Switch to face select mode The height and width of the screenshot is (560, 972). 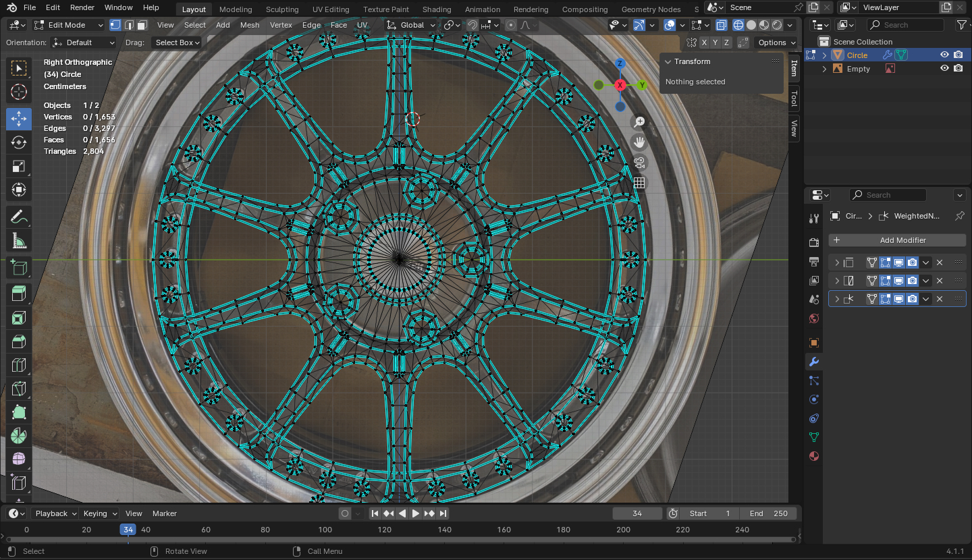coord(142,25)
